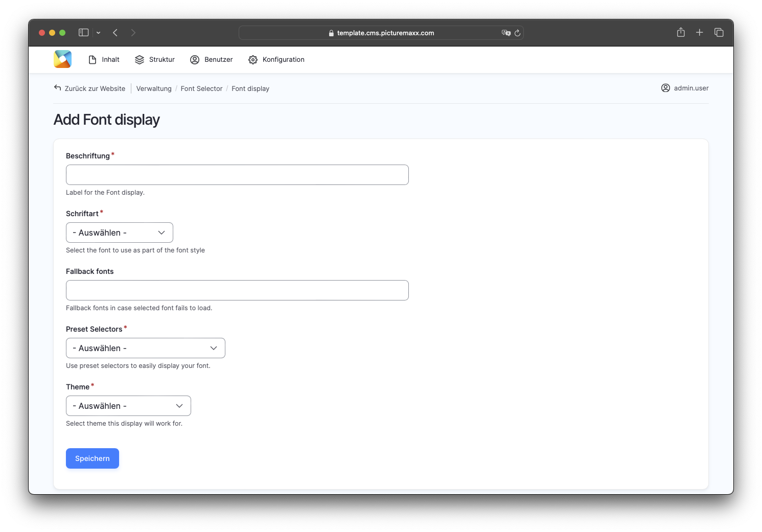Open the Safari share icon
Image resolution: width=762 pixels, height=532 pixels.
click(681, 32)
